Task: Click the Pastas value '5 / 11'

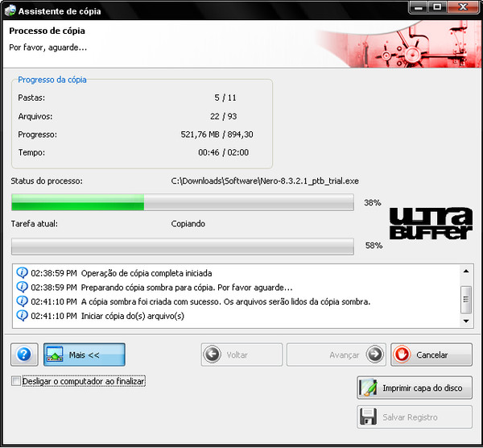Action: 225,97
